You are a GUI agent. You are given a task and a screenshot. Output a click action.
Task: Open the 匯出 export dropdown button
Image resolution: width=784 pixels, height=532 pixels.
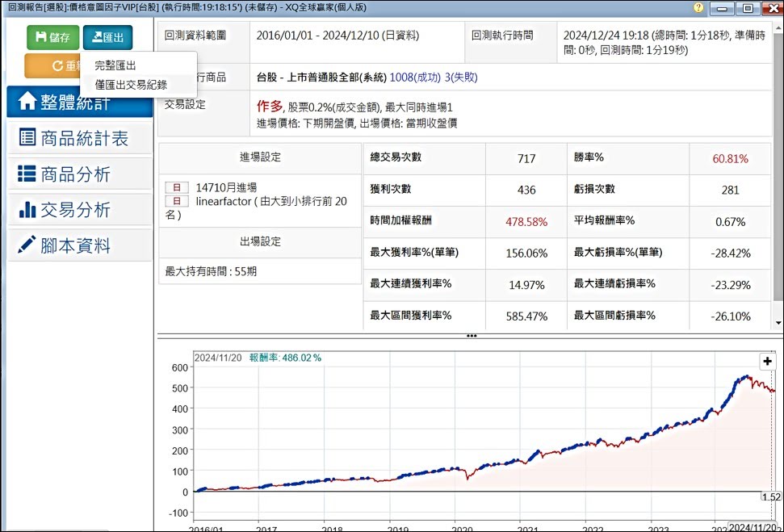point(107,37)
